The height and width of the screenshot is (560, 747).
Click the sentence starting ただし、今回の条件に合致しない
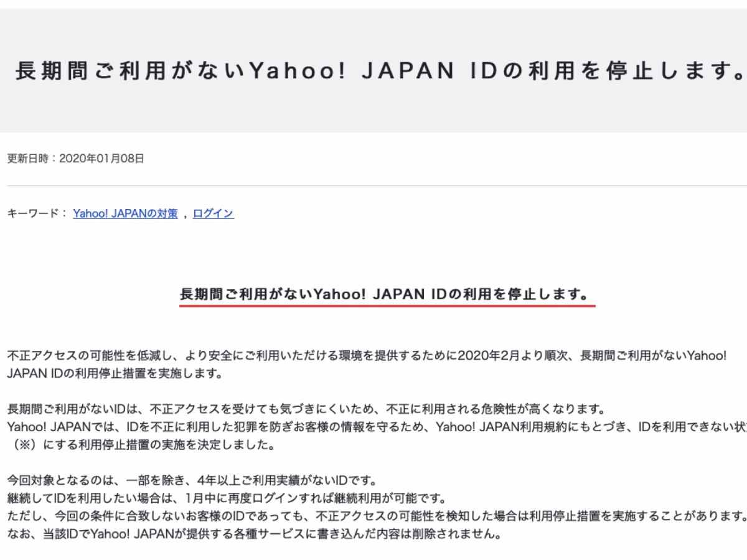click(x=377, y=516)
